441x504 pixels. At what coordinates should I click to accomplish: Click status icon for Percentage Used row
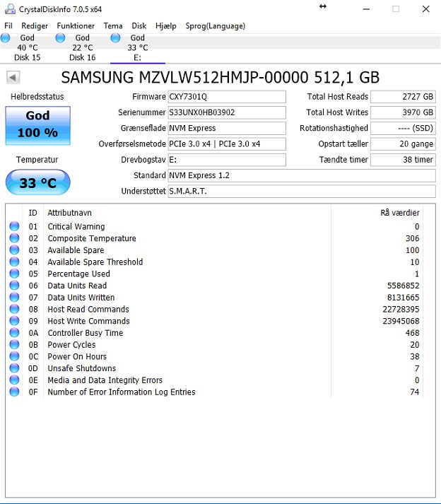[14, 274]
